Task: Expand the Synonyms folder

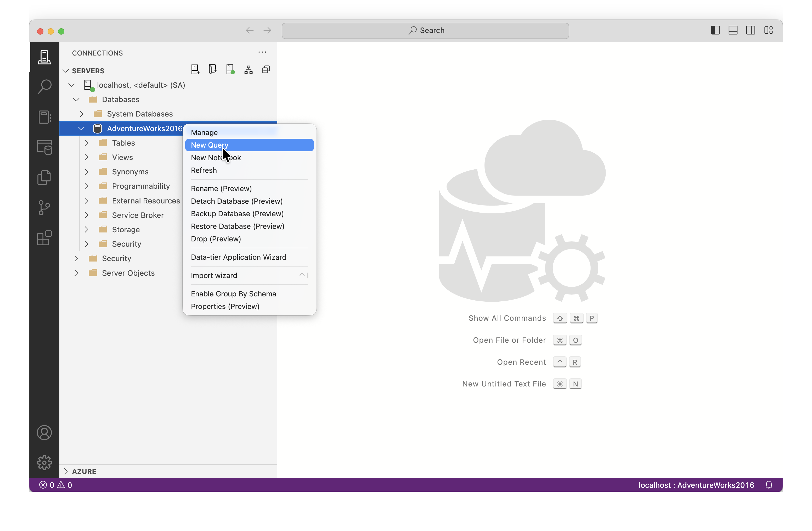Action: point(86,172)
